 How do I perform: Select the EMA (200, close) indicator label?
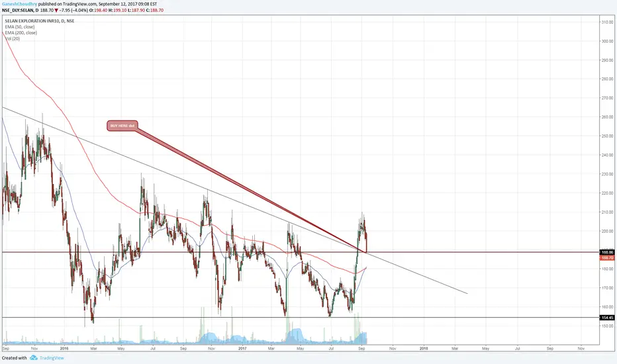click(x=21, y=32)
